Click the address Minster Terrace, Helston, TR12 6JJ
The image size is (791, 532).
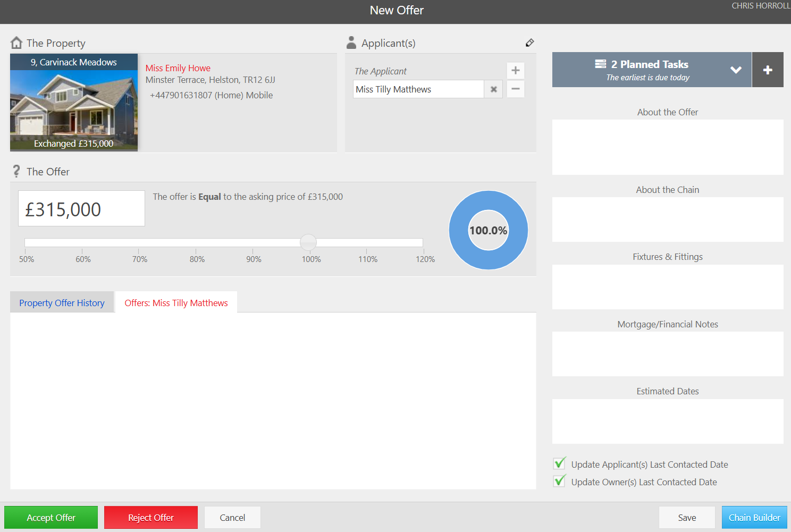[x=211, y=80]
